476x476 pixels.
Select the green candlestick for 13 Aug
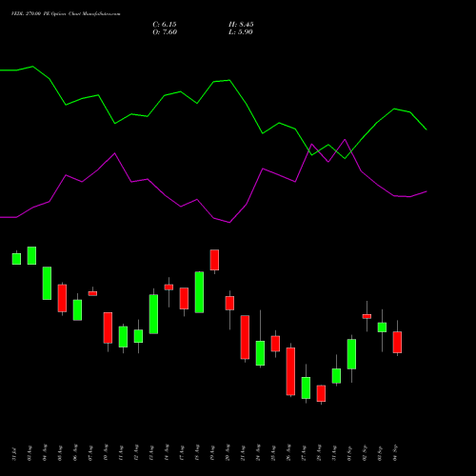point(153,314)
